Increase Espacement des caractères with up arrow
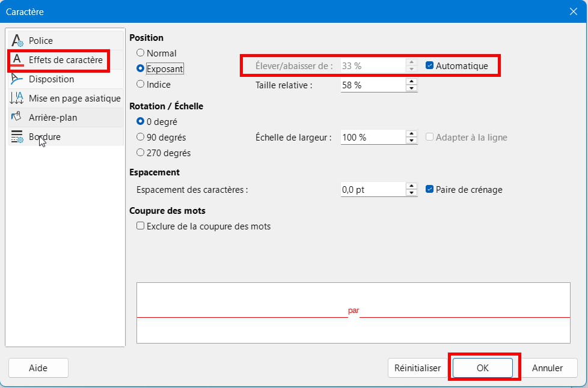Image resolution: width=588 pixels, height=388 pixels. [x=412, y=186]
